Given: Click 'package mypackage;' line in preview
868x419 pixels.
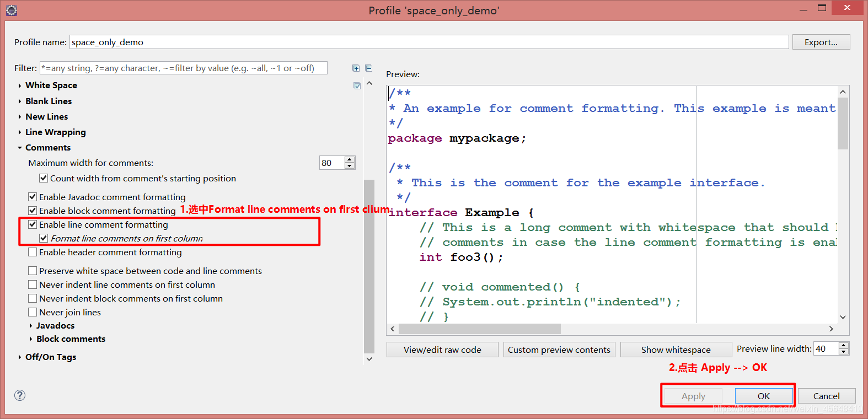Looking at the screenshot, I should pyautogui.click(x=457, y=138).
